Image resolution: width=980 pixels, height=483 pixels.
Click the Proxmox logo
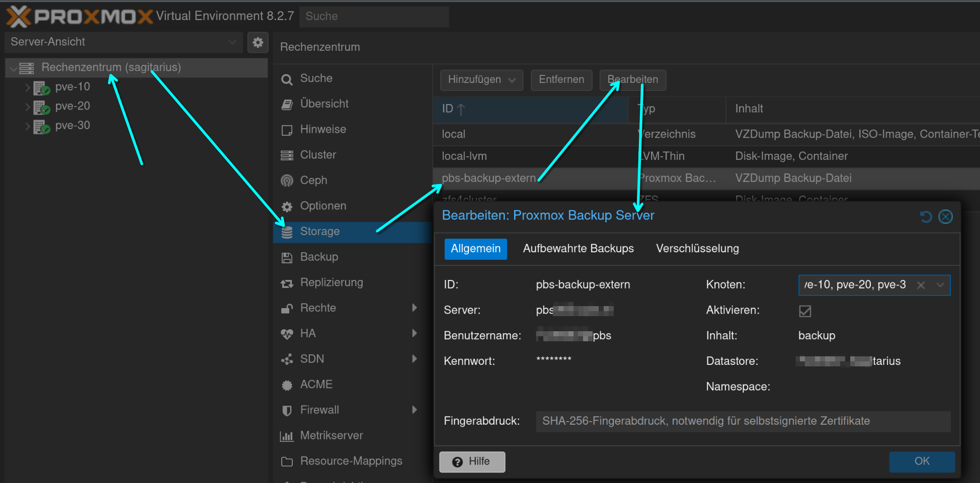(x=79, y=16)
